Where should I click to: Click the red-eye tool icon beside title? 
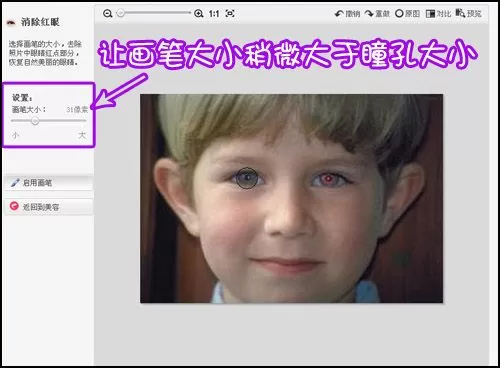tap(11, 22)
